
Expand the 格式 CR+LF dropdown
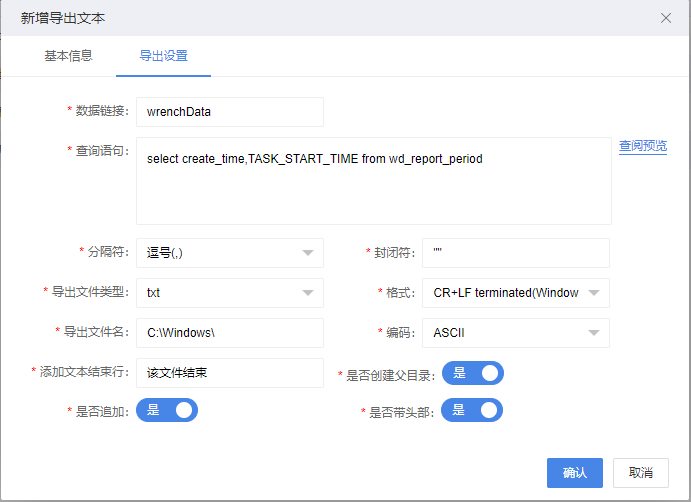click(515, 293)
